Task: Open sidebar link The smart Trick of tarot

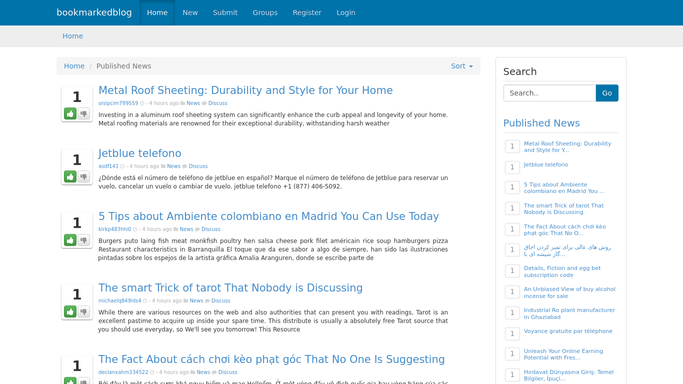Action: (x=564, y=209)
